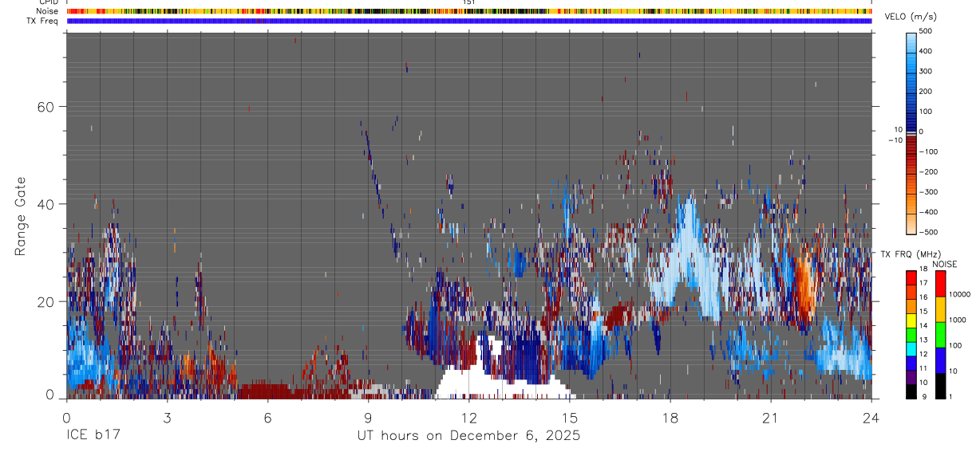This screenshot has height=452, width=980.
Task: Click the 'TX Freq' row label
Action: click(43, 21)
